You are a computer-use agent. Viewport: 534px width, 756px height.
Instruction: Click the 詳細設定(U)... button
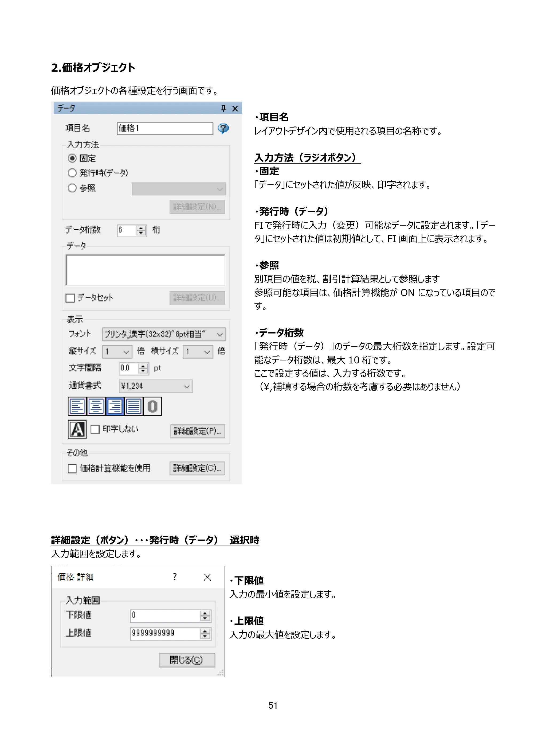[197, 298]
